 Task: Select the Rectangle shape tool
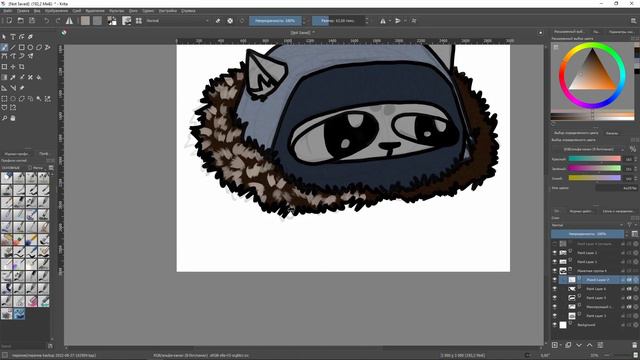click(x=22, y=47)
